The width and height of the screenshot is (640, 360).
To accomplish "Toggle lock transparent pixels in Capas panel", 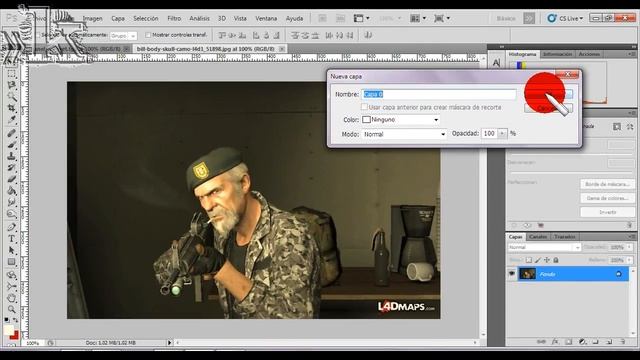I will pos(529,260).
